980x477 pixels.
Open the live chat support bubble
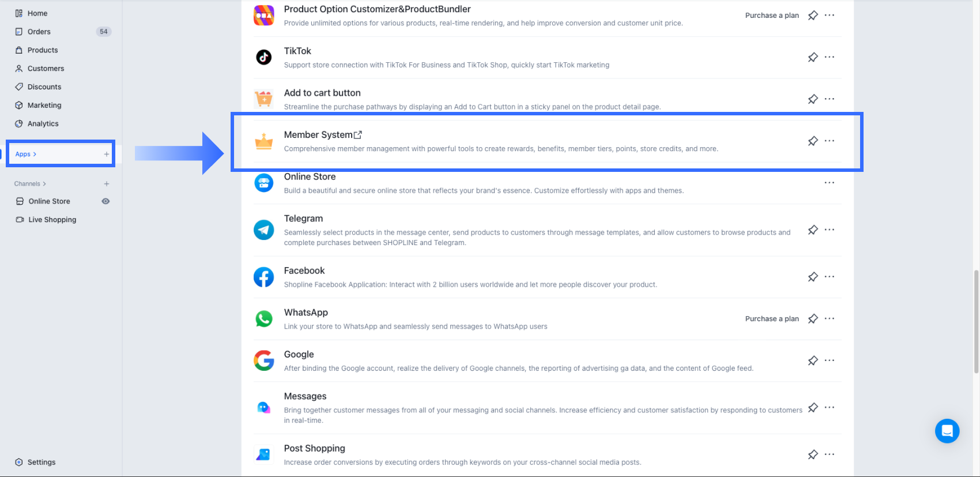947,431
